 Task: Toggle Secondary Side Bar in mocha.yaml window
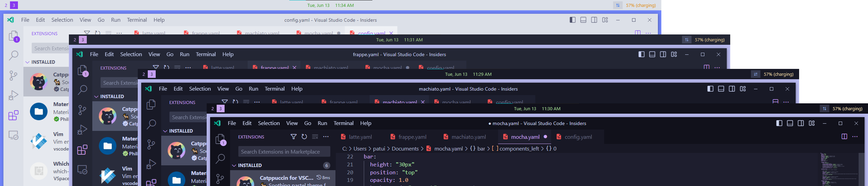[801, 123]
